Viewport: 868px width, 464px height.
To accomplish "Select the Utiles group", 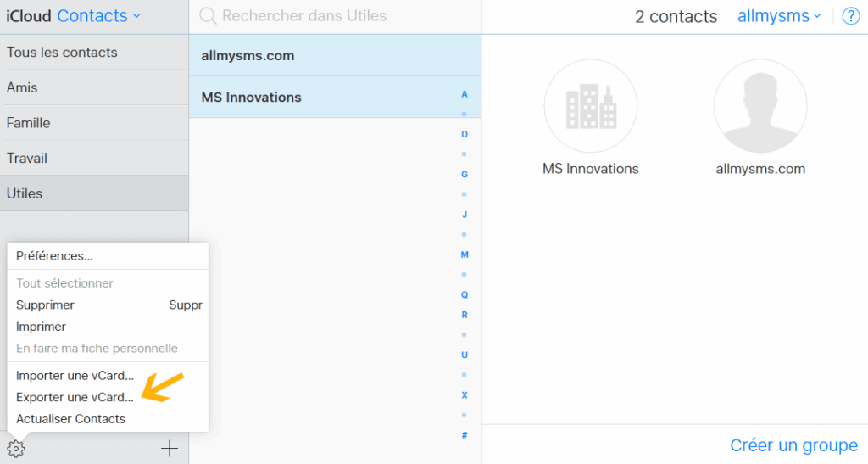I will click(x=94, y=193).
